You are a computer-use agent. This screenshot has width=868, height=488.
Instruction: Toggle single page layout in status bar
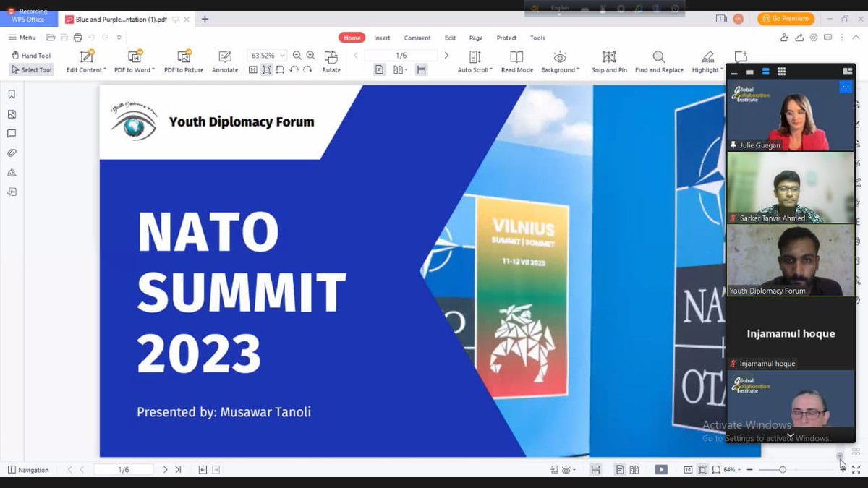[620, 469]
